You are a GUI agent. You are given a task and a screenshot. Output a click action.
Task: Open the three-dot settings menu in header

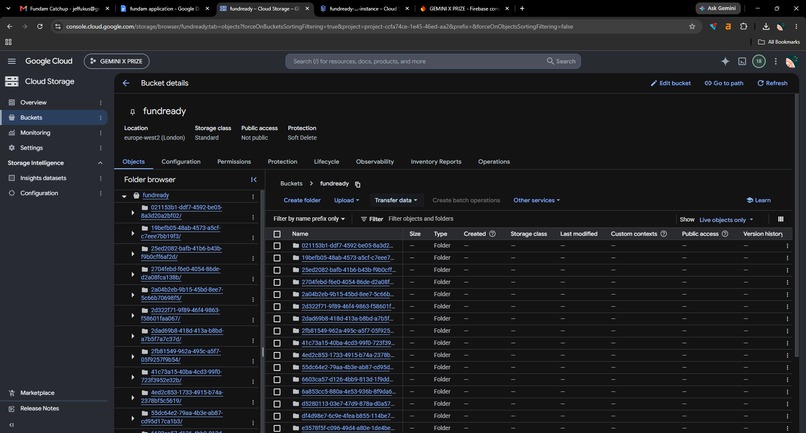775,61
